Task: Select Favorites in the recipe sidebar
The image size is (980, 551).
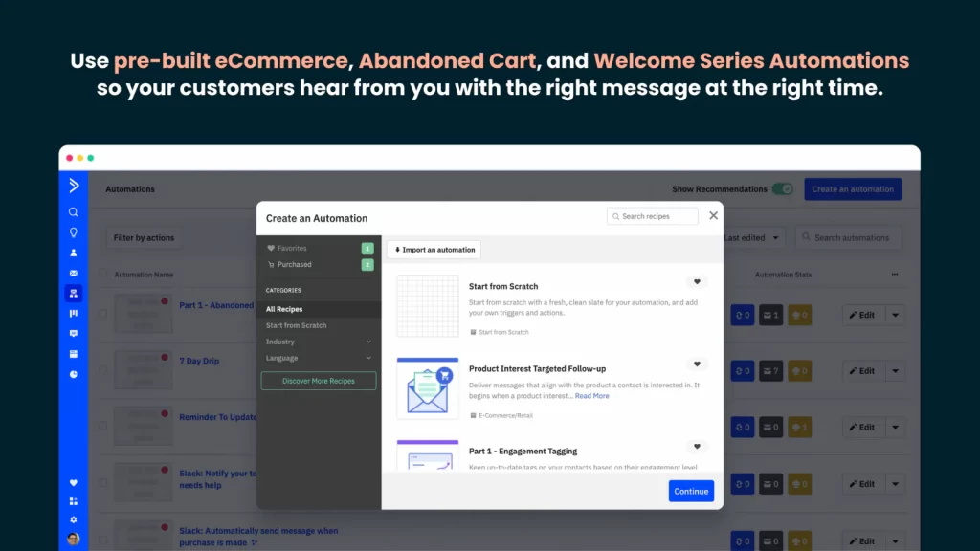Action: point(319,248)
